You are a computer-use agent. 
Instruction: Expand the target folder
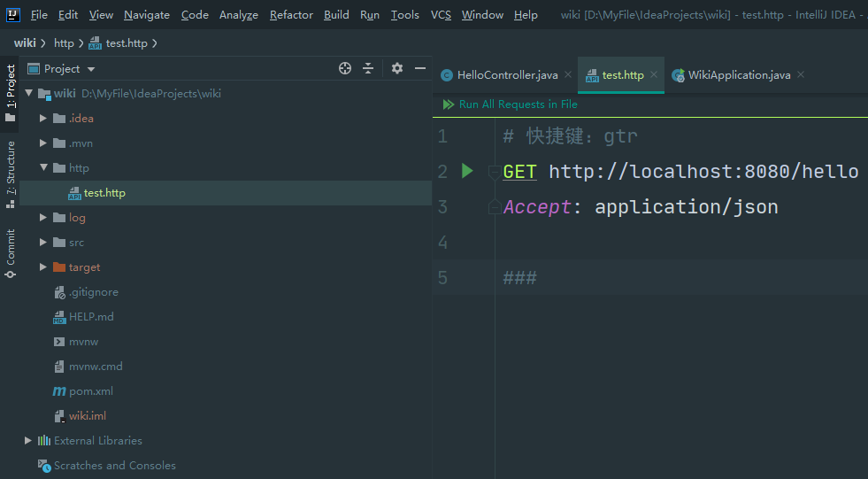tap(44, 267)
